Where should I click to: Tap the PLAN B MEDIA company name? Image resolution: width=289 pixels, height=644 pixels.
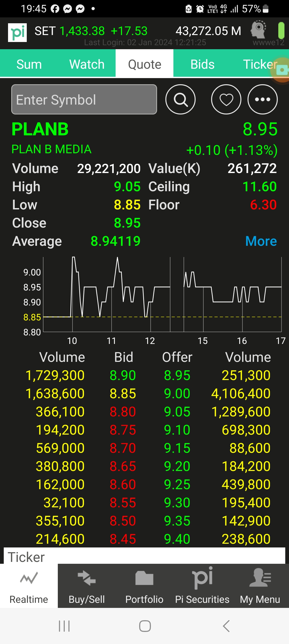(52, 149)
